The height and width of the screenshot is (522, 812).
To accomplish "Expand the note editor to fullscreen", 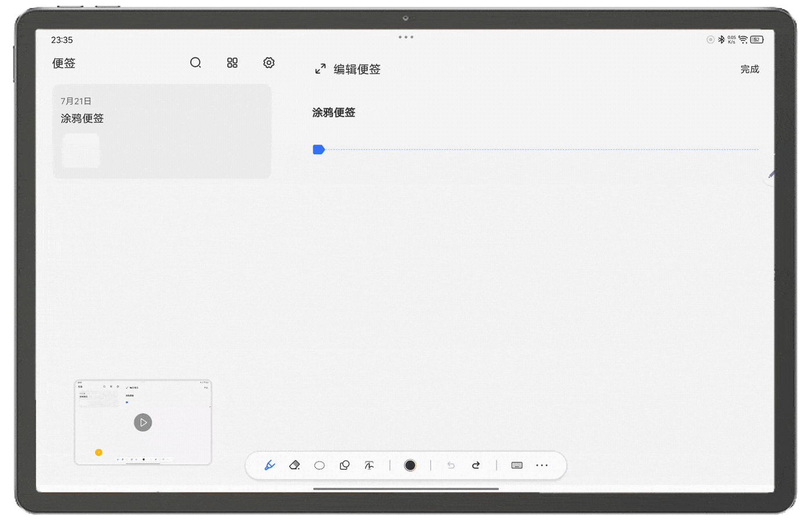I will [320, 69].
